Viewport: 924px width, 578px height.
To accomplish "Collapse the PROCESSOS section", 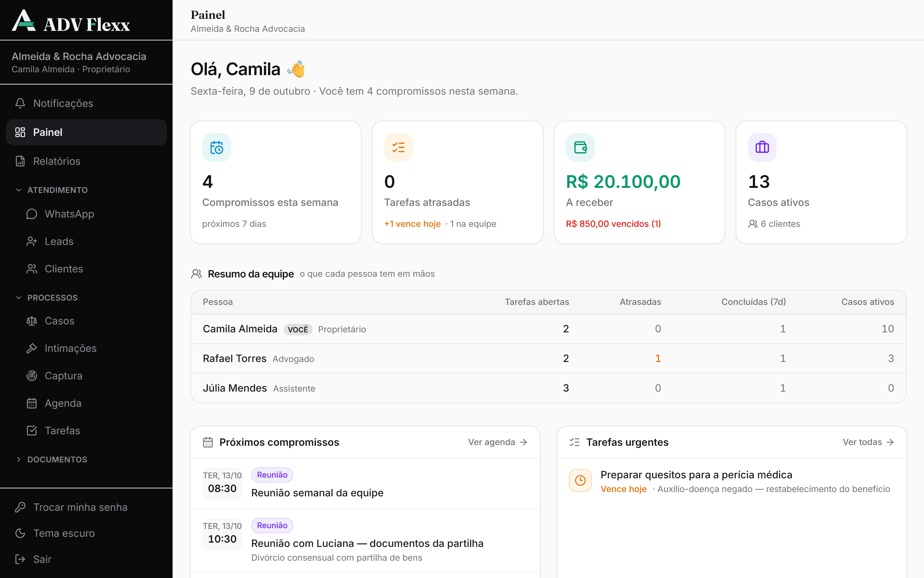I will click(x=52, y=297).
